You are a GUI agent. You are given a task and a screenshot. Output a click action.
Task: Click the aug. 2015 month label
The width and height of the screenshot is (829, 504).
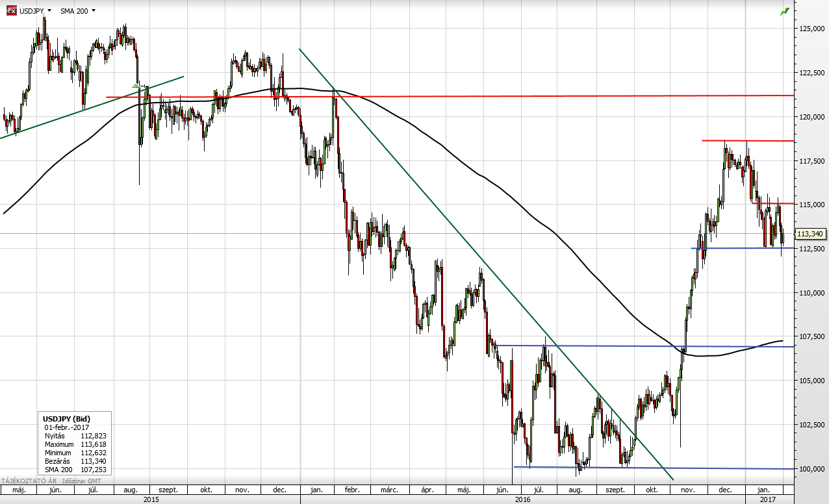[131, 490]
